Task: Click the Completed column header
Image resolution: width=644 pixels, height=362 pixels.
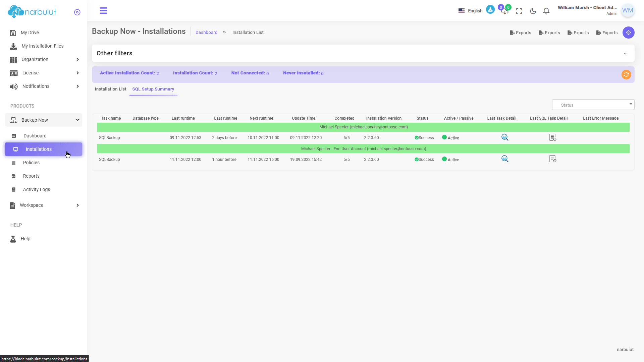Action: pyautogui.click(x=344, y=118)
